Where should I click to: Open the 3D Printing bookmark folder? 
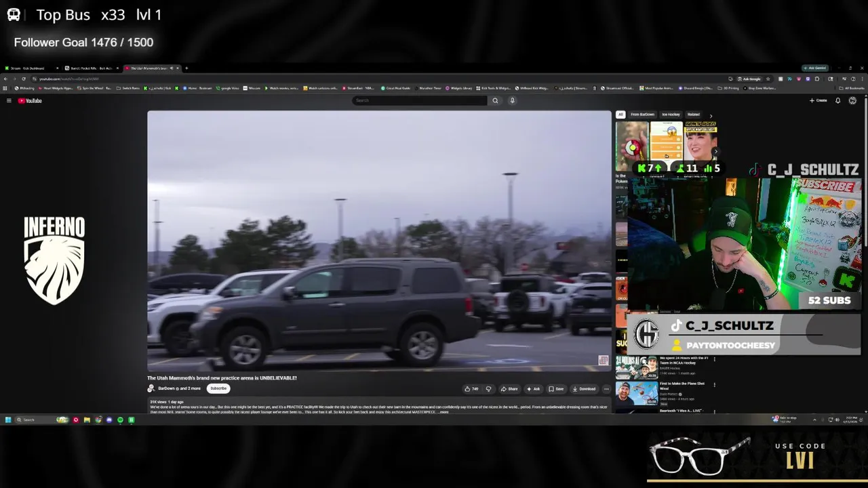729,88
